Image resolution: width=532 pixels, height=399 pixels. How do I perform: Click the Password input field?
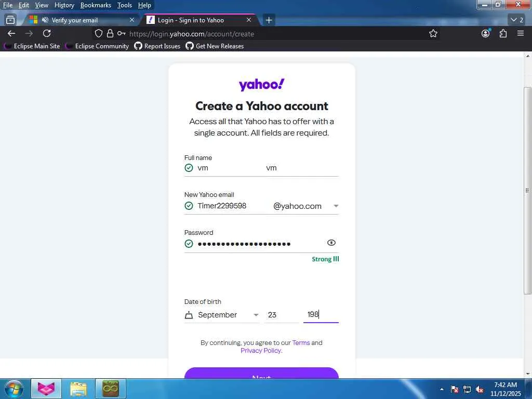260,243
